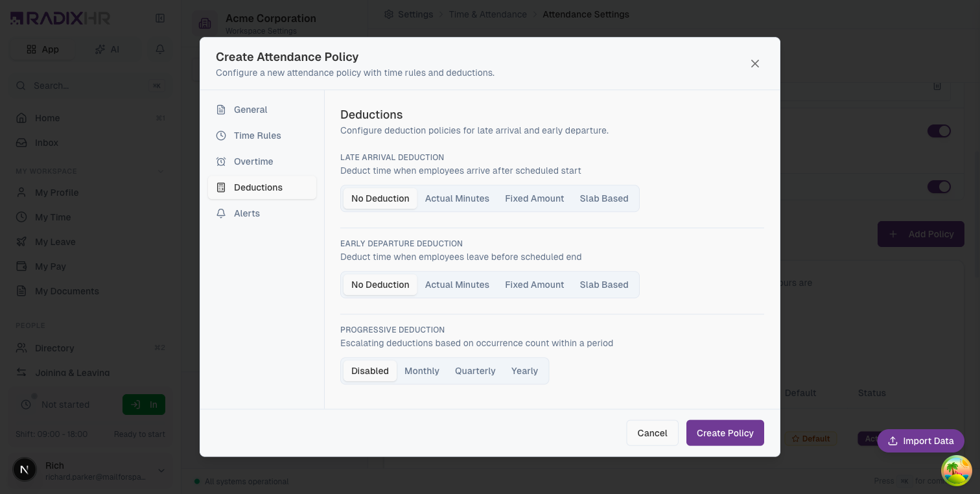Image resolution: width=980 pixels, height=494 pixels.
Task: Set progressive deduction to Monthly
Action: point(422,371)
